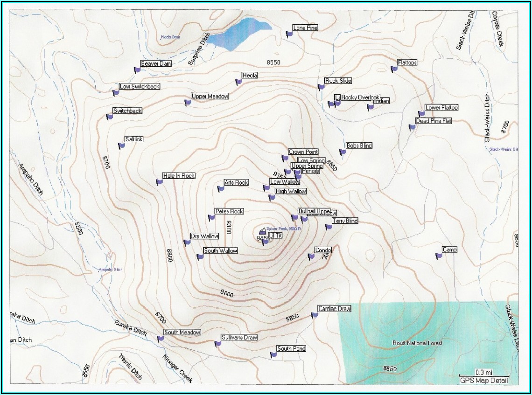Select the Bobs Blind waypoint flag
The height and width of the screenshot is (395, 532).
[343, 152]
